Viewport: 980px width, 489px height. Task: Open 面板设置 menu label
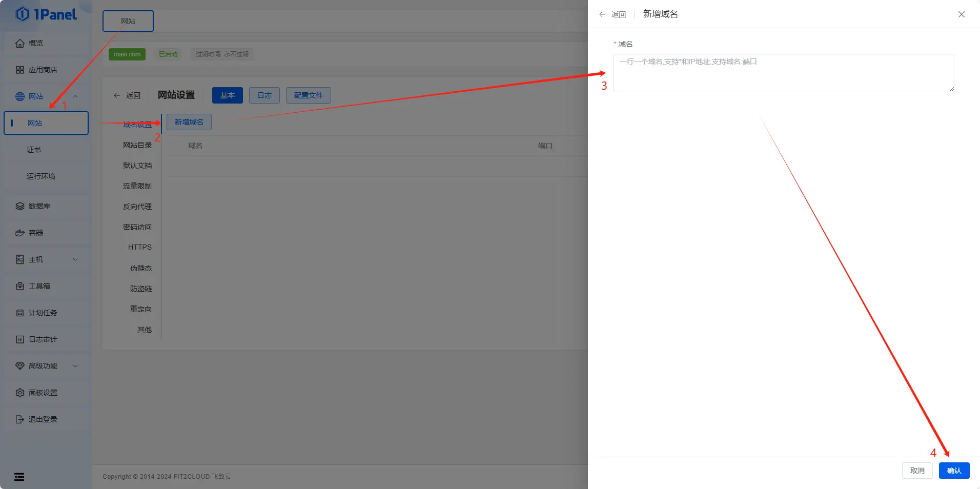43,393
